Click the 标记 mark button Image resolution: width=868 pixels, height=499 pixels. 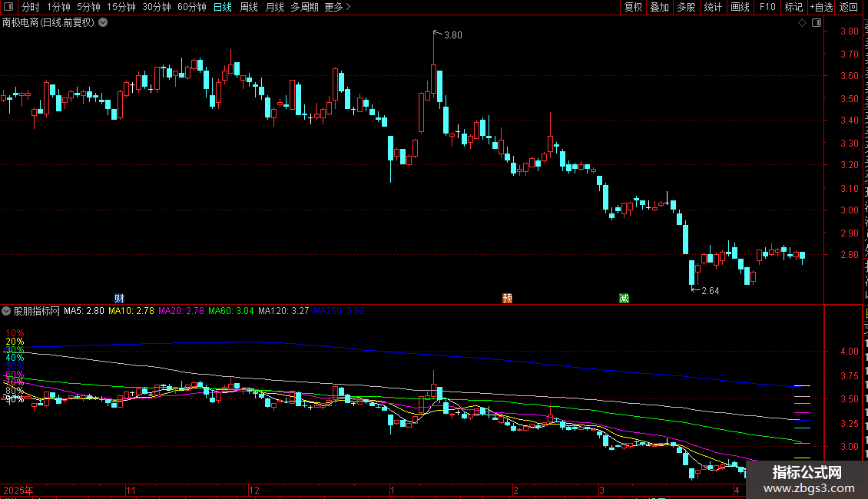[x=793, y=7]
